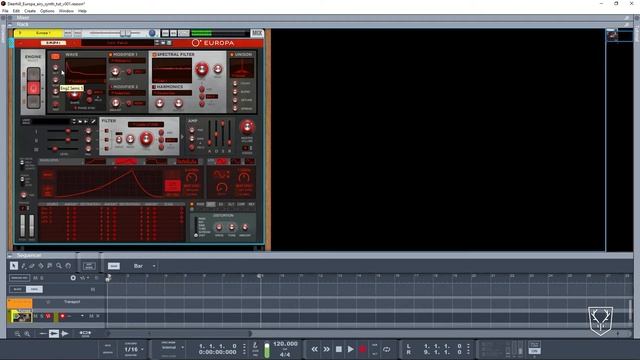The height and width of the screenshot is (360, 640).
Task: Click the Blocks button in sequencer
Action: pyautogui.click(x=17, y=289)
